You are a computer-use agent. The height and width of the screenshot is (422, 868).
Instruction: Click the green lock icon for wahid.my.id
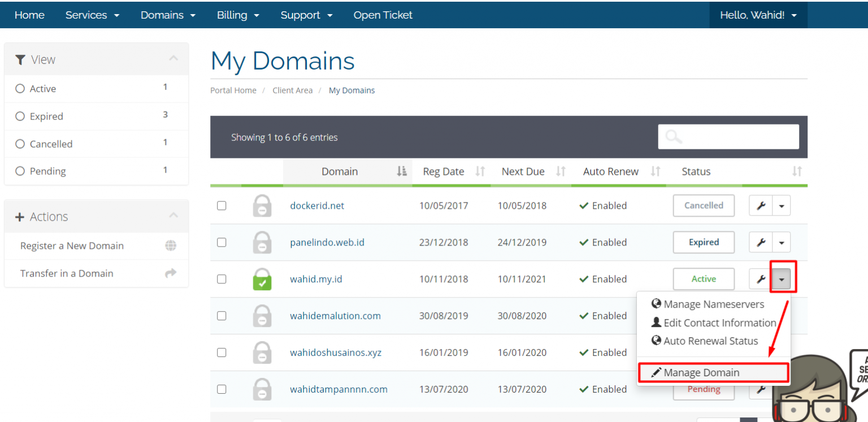[262, 279]
